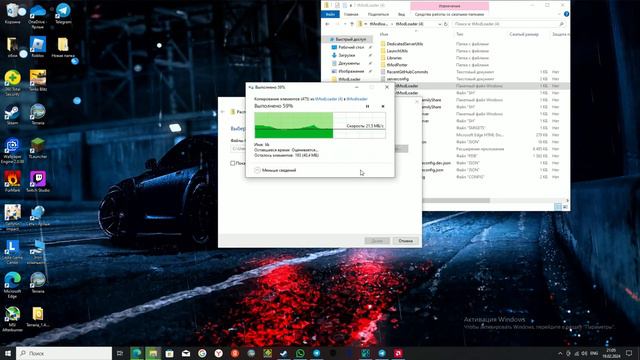Image resolution: width=640 pixels, height=360 pixels.
Task: Sort by the 'Сжатый размер' column header
Action: click(524, 34)
